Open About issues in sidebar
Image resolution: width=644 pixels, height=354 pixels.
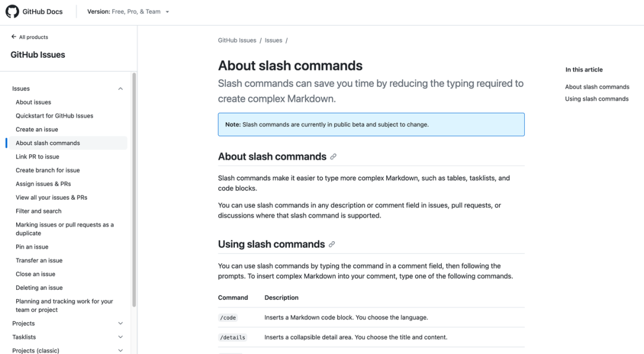coord(33,103)
